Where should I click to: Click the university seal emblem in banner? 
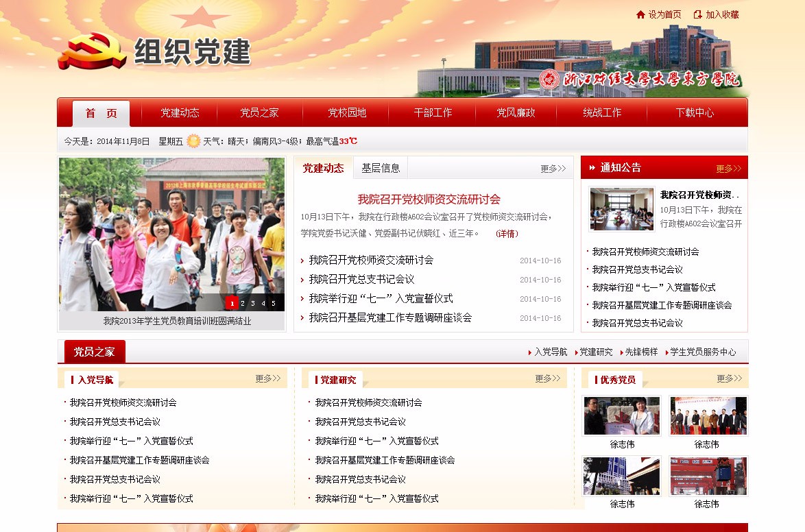point(549,79)
